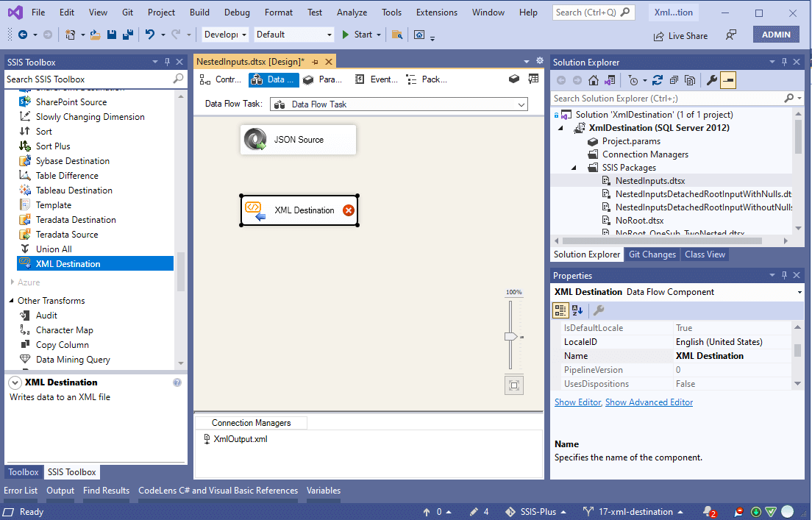
Task: Click the SSIS Toolbox icon in designer toolbar
Action: [x=513, y=79]
